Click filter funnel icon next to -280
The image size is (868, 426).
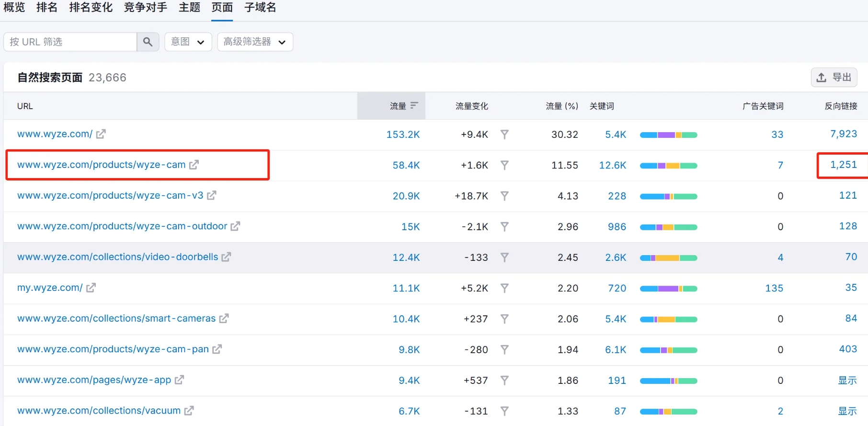(504, 350)
